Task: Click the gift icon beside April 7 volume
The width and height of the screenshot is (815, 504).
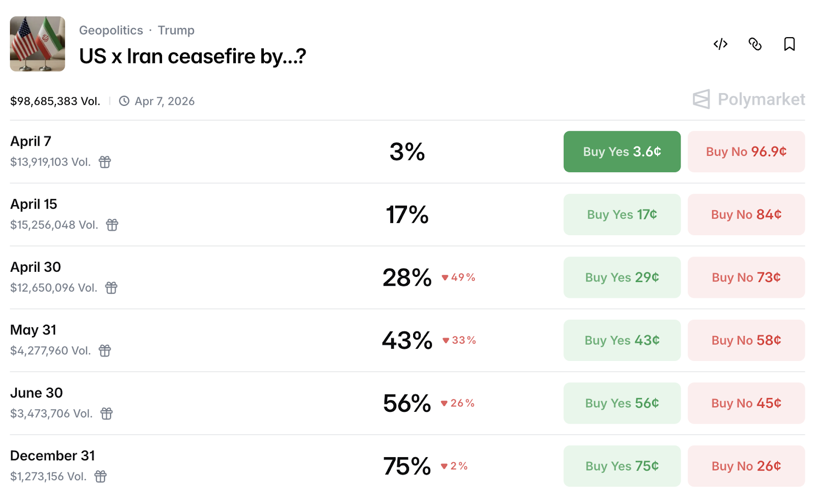Action: (x=104, y=162)
